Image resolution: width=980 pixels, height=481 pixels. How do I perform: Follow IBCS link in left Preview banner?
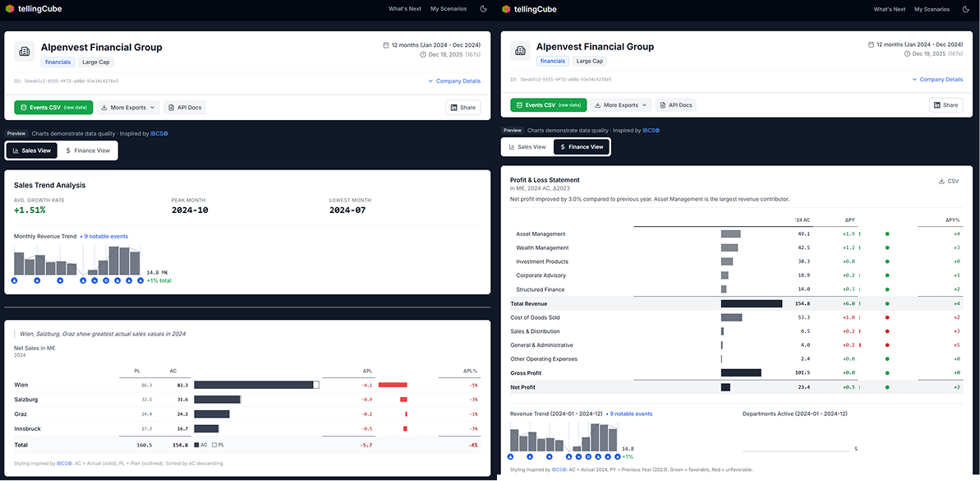159,133
